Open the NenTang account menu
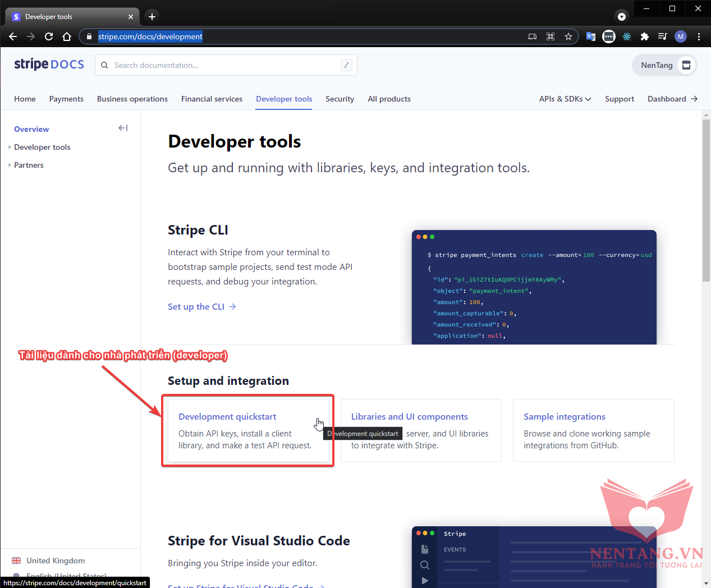This screenshot has width=711, height=588. tap(664, 65)
